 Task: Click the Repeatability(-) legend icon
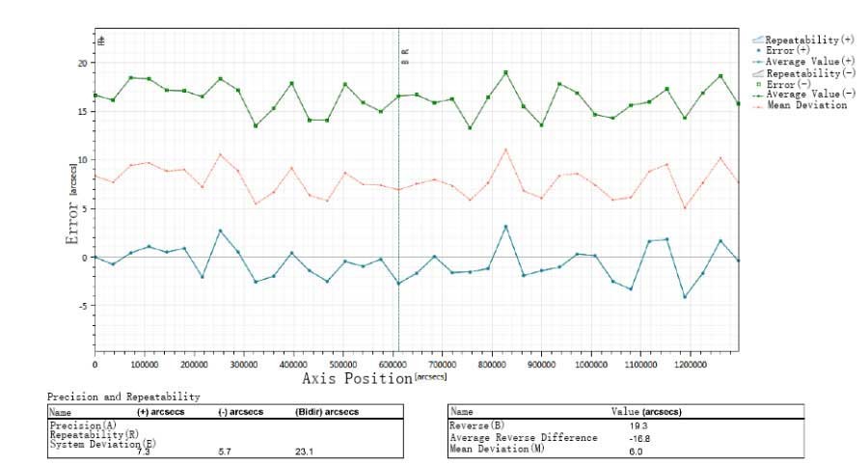coord(758,73)
